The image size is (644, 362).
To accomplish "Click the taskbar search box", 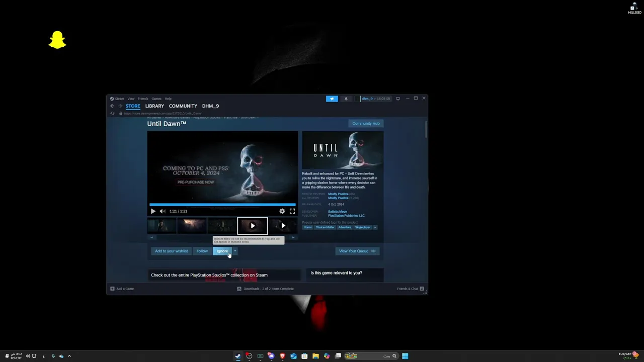I will [371, 356].
